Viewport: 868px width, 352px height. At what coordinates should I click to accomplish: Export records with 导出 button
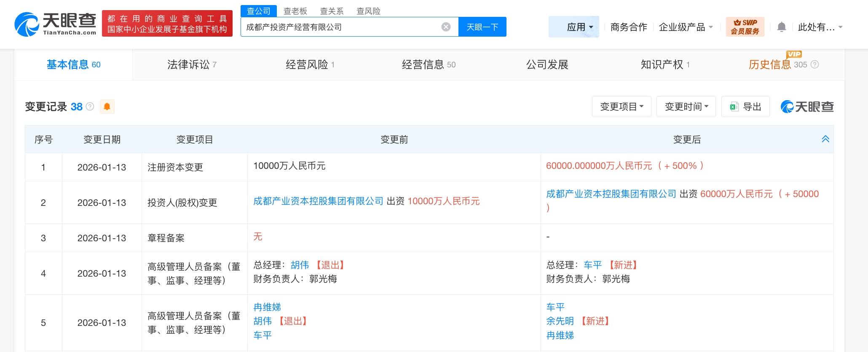745,107
